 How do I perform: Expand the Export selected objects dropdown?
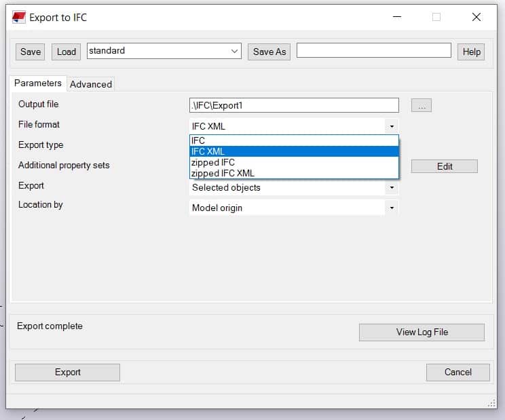coord(392,188)
